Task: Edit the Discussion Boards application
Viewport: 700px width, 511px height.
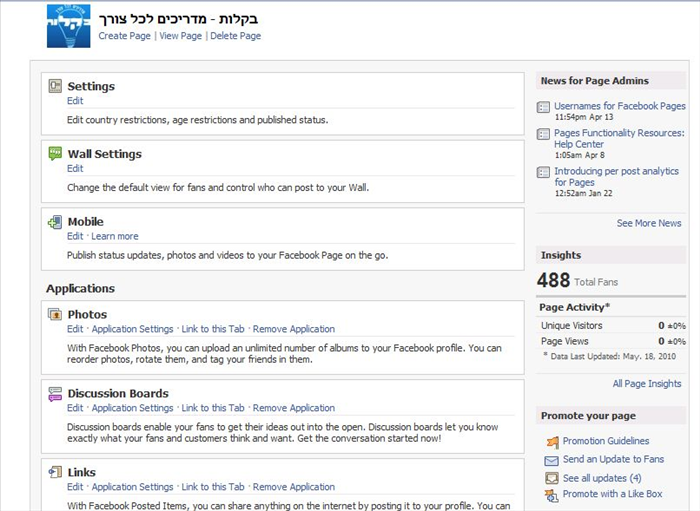Action: pos(75,408)
